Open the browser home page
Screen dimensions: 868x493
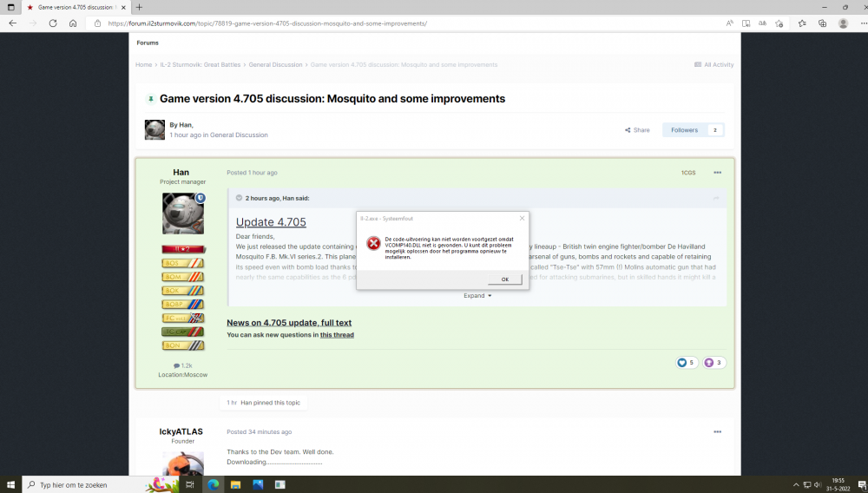click(x=73, y=23)
